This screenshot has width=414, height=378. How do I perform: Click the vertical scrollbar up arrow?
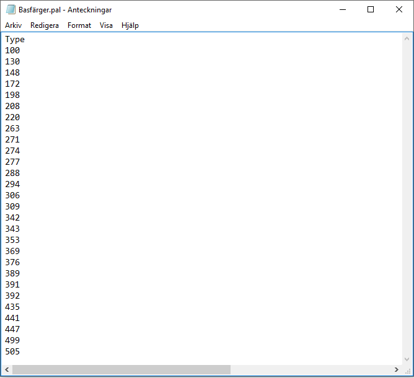point(407,39)
